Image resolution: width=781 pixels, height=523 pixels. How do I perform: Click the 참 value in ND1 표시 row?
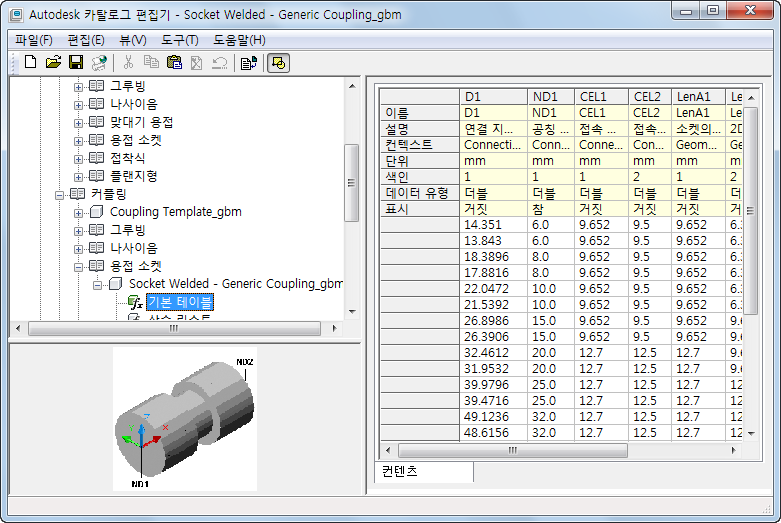click(x=550, y=209)
